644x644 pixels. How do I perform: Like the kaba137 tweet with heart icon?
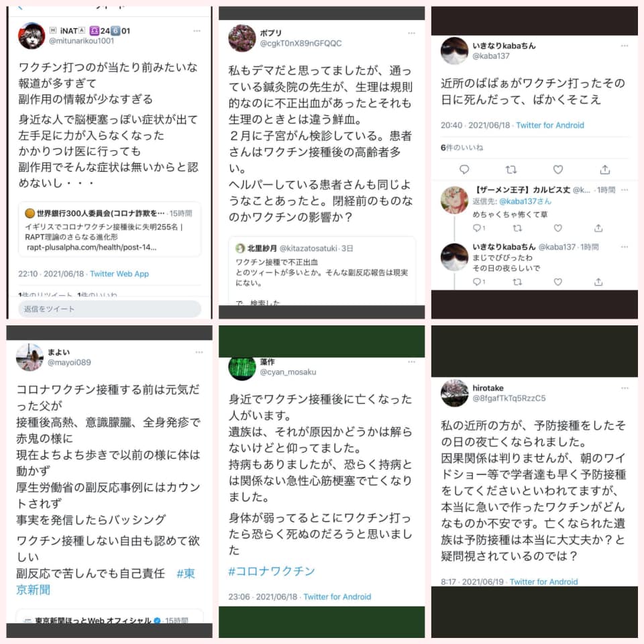click(x=557, y=170)
